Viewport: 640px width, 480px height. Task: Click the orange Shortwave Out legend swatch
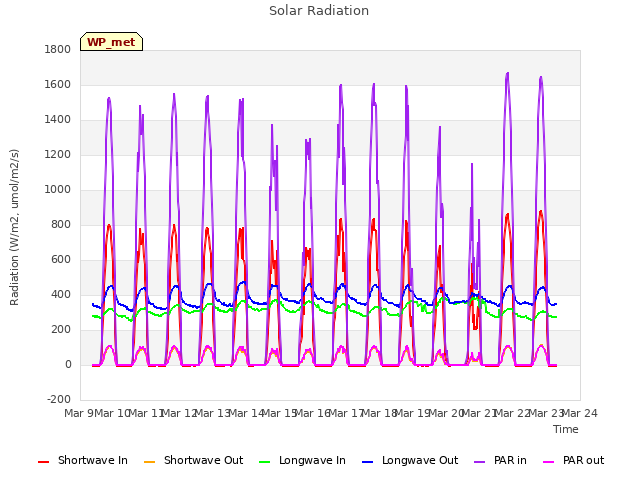pyautogui.click(x=149, y=462)
